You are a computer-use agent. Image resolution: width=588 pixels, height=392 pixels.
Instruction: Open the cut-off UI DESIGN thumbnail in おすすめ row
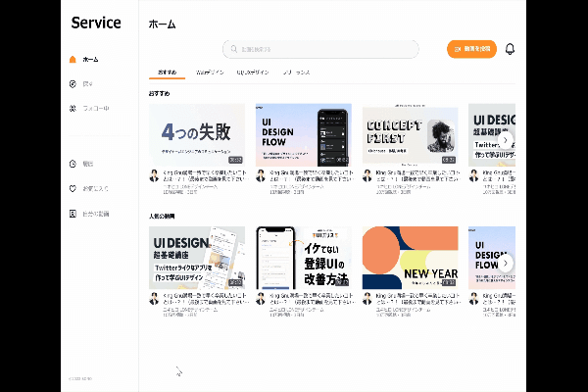[x=492, y=135]
